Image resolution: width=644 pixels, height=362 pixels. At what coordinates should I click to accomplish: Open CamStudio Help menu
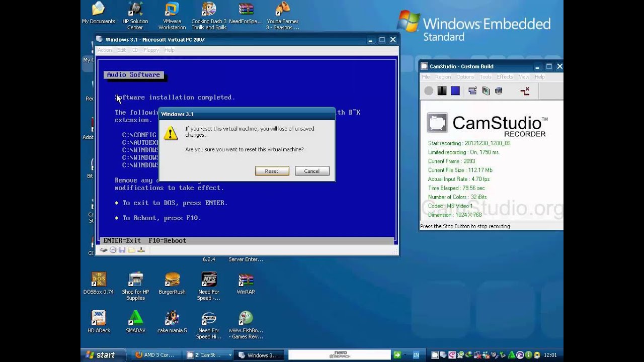pyautogui.click(x=539, y=77)
